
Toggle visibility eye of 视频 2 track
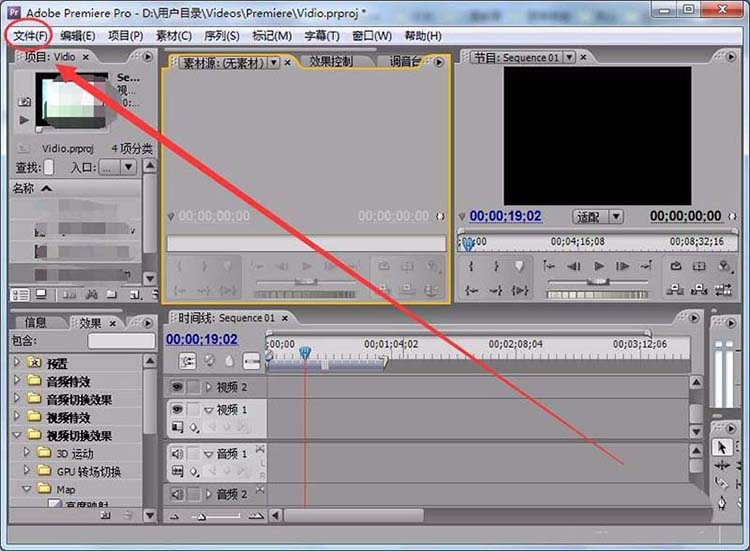[177, 386]
